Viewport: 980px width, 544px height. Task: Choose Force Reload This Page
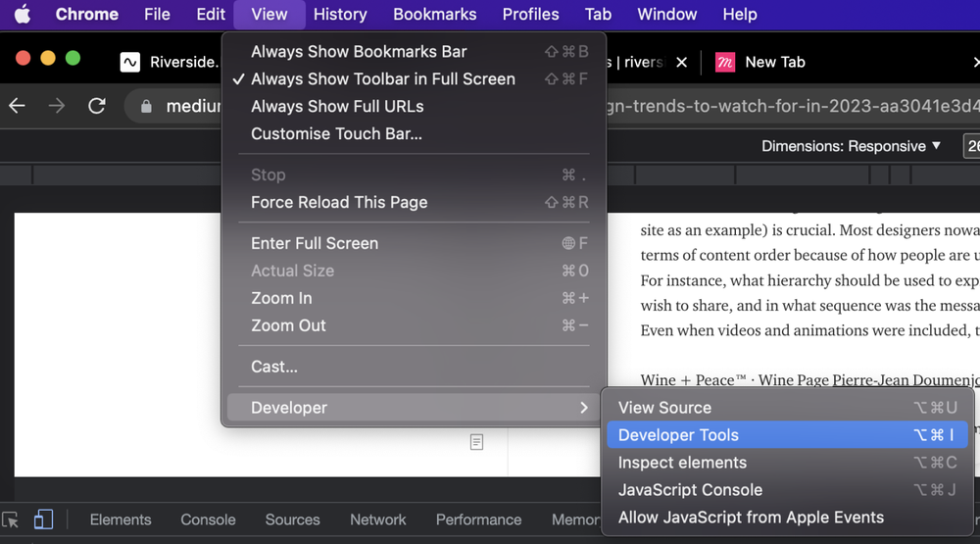tap(414, 202)
